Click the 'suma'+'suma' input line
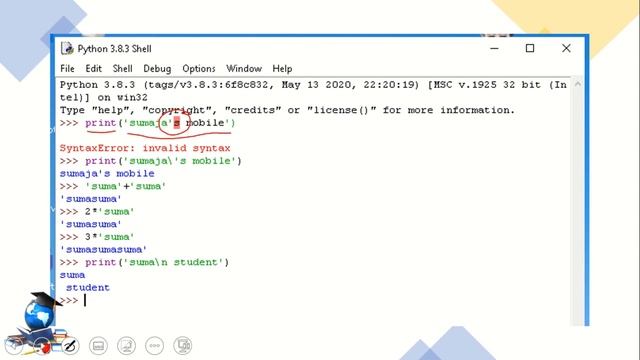This screenshot has height=360, width=640. pyautogui.click(x=113, y=186)
